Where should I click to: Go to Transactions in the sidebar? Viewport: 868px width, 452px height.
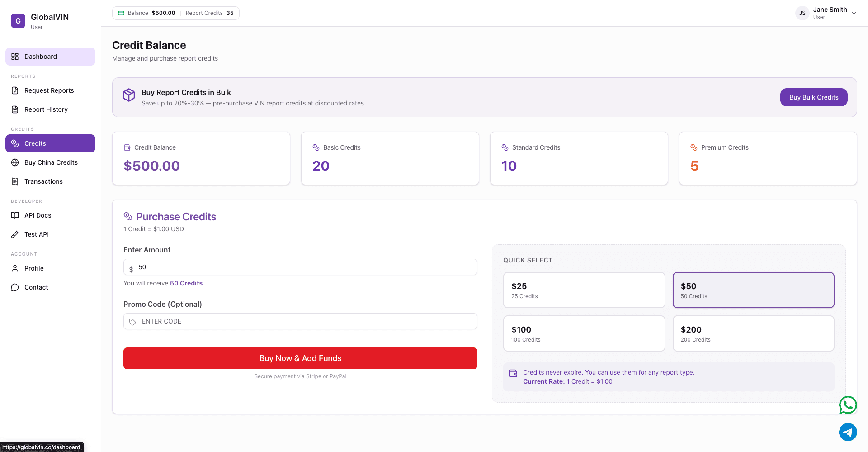click(x=43, y=181)
